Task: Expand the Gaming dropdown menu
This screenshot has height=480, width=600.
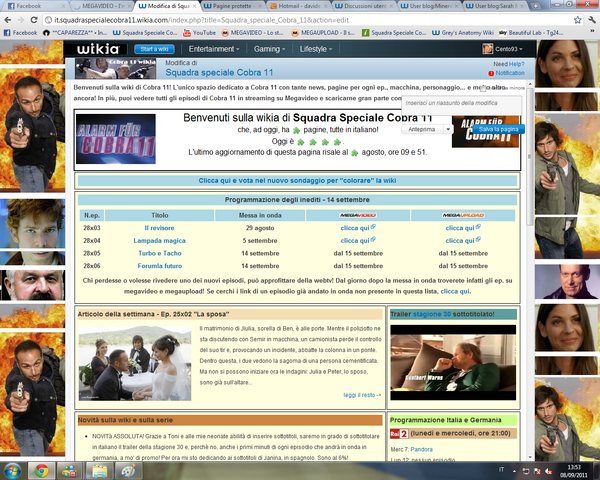Action: [269, 49]
